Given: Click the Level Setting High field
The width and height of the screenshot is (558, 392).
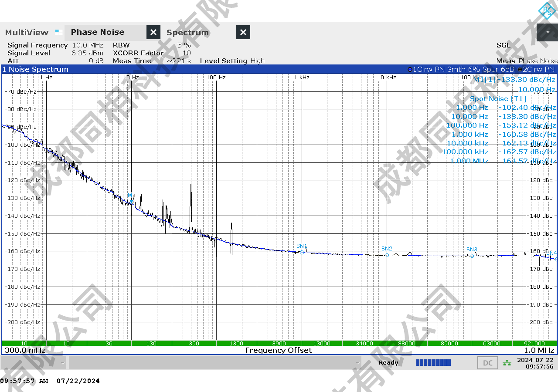Looking at the screenshot, I should click(232, 61).
